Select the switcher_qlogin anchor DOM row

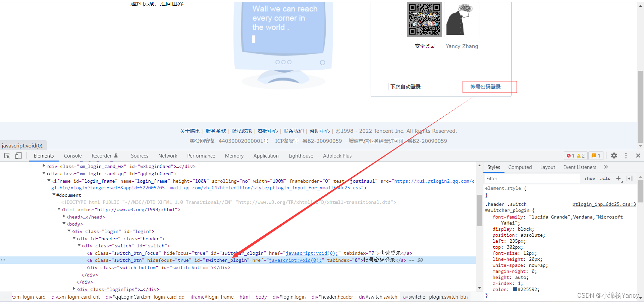(x=238, y=253)
